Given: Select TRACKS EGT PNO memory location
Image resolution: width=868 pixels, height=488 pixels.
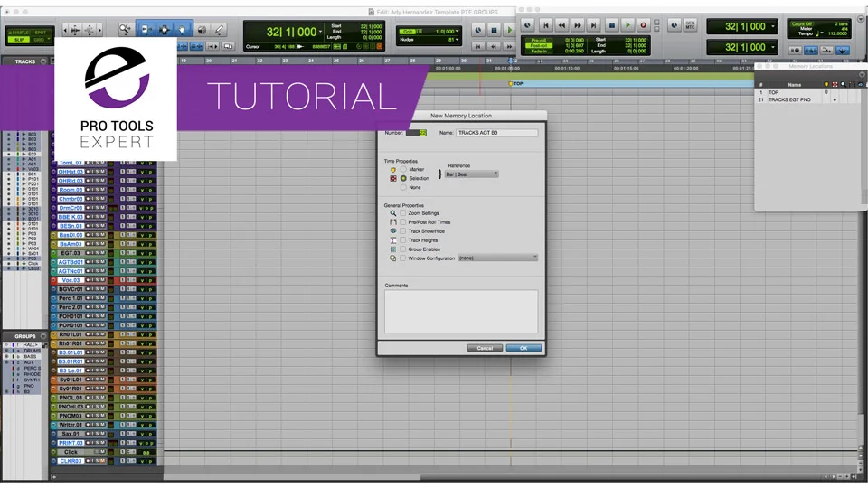Looking at the screenshot, I should pos(789,99).
